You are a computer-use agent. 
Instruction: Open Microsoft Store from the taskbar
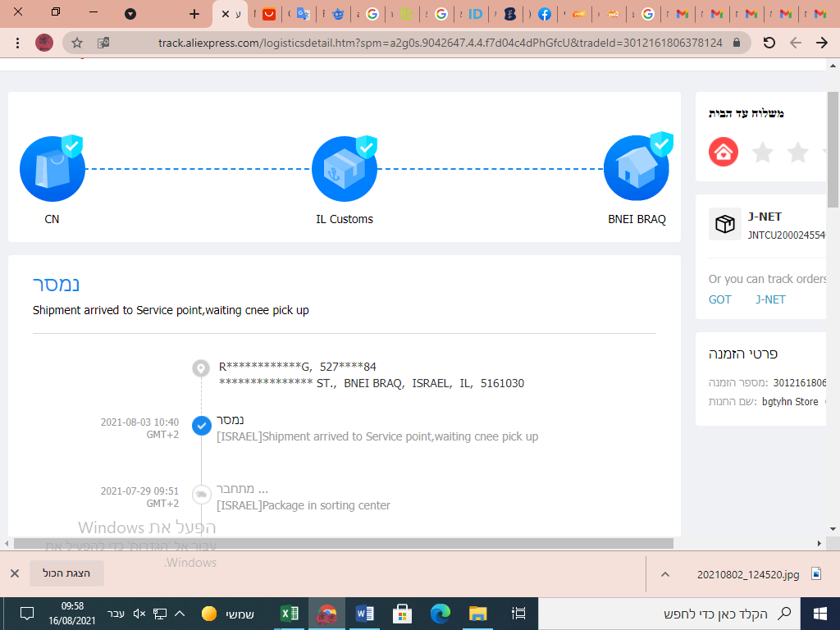[402, 614]
